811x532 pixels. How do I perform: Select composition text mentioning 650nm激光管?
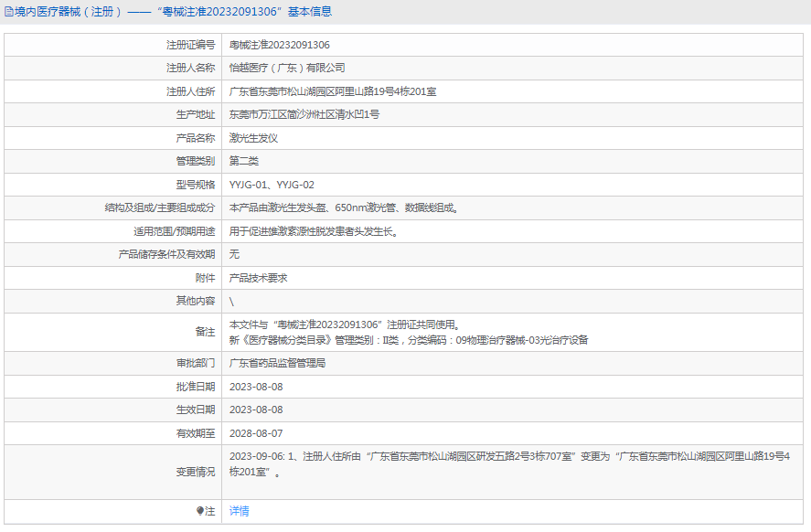point(345,207)
